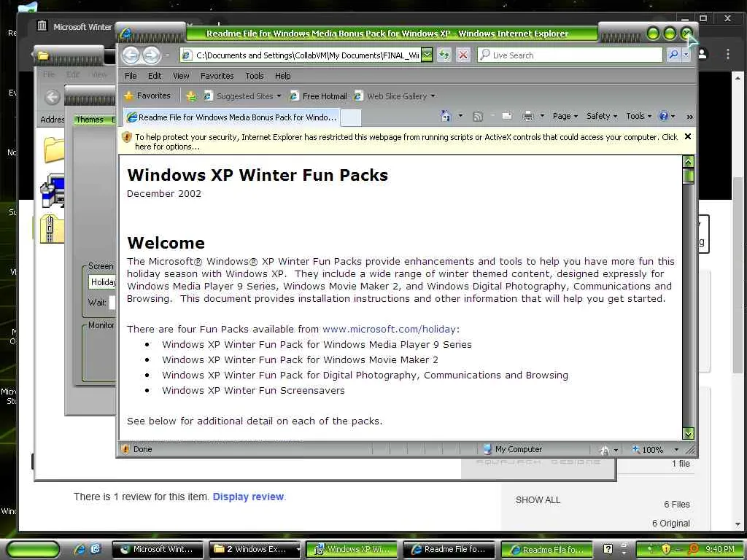
Task: Select the Readme File browser tab
Action: click(x=231, y=117)
